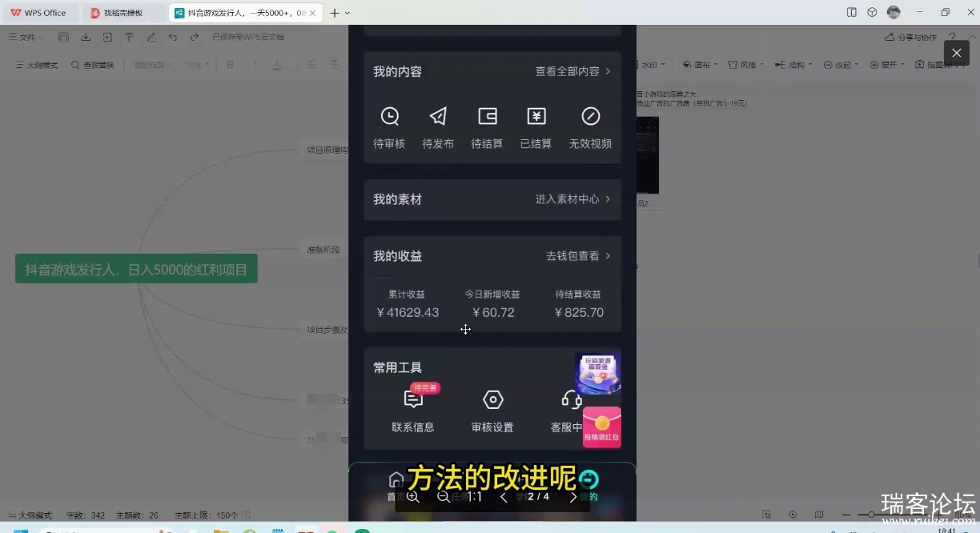Click the download/export icon in WPS toolbar
Screen dimensions: 980x533
click(86, 37)
